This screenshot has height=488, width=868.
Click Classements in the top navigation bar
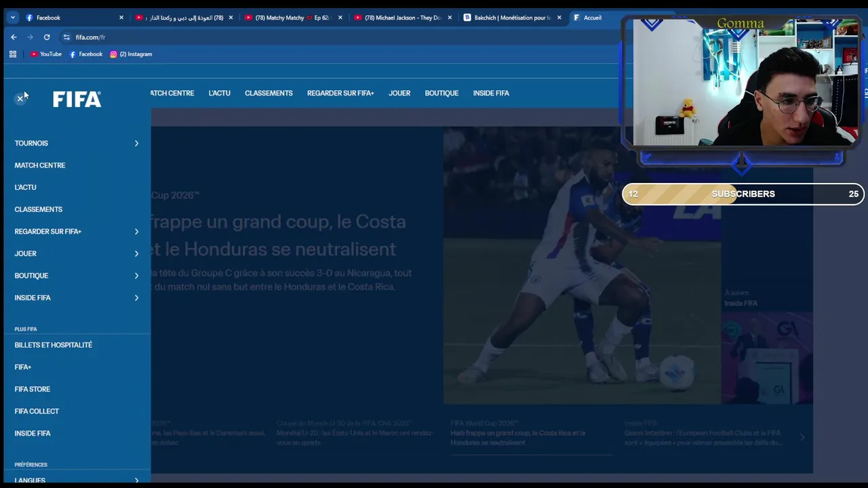[269, 93]
